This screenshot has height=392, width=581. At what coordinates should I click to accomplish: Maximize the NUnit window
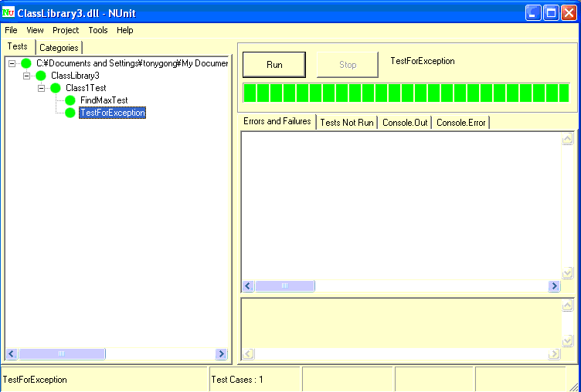551,13
